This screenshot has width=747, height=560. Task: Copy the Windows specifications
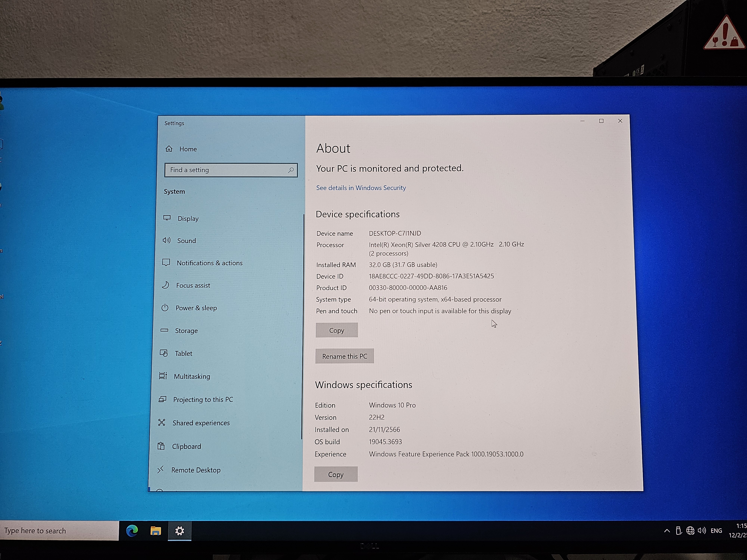[336, 474]
